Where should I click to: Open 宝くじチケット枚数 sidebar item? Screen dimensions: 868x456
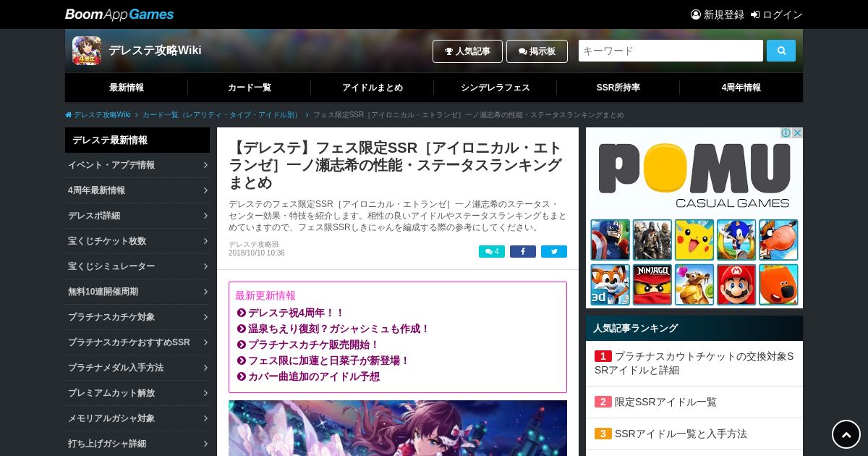click(x=137, y=241)
